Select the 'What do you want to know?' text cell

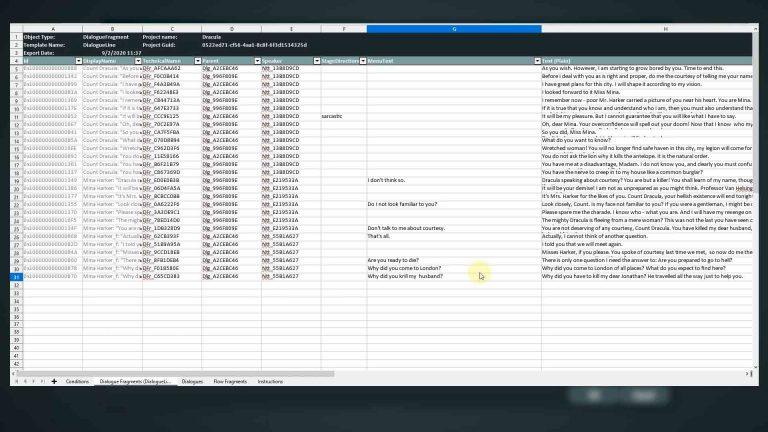tap(647, 140)
